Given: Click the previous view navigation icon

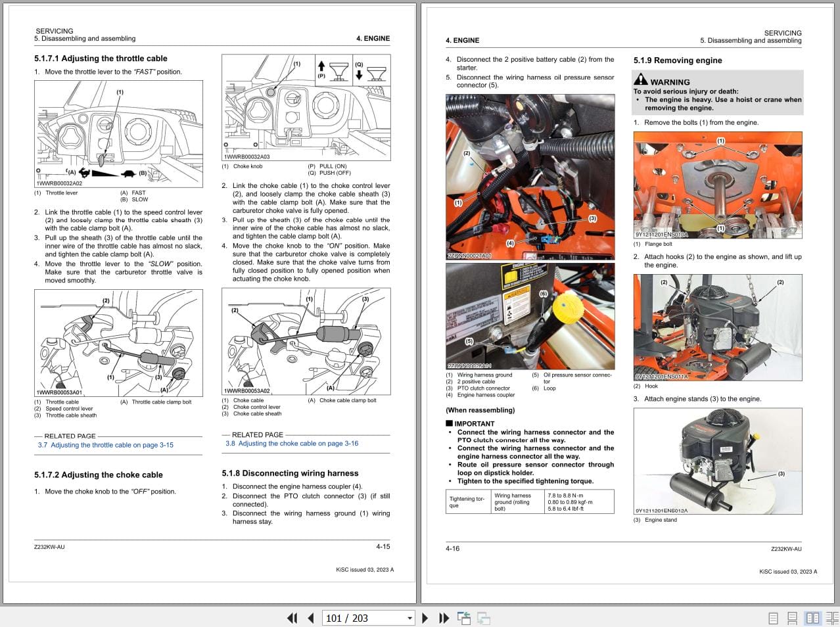Looking at the screenshot, I should 464,618.
